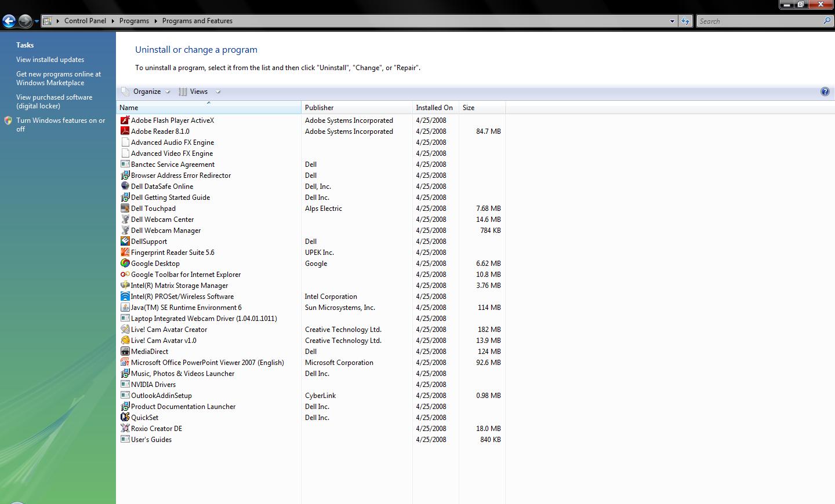Open View purchased software (digital locker)

coord(54,101)
